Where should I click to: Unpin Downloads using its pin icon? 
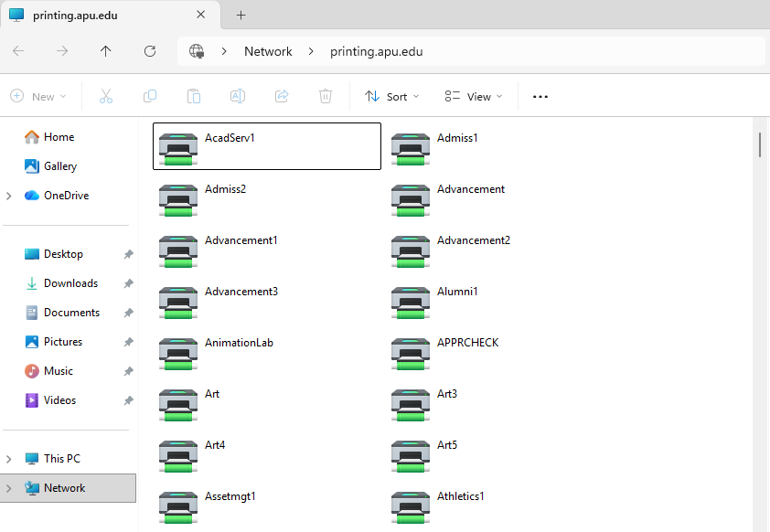pos(128,283)
